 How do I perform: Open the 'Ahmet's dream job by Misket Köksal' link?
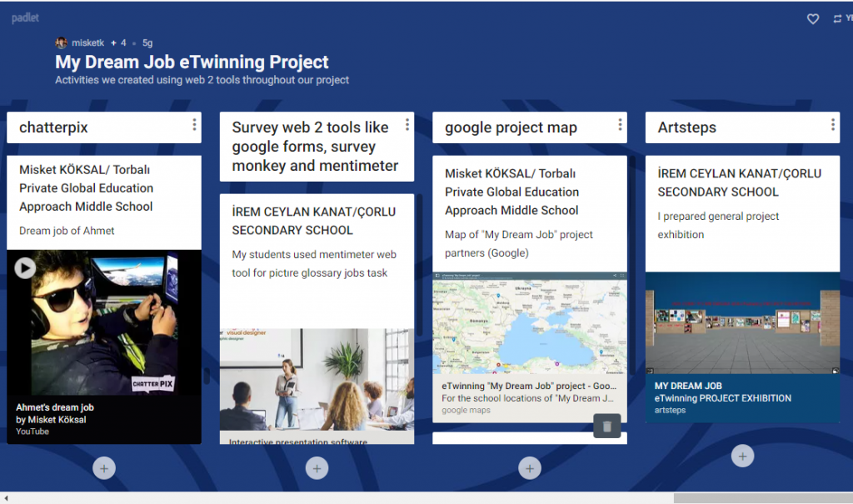point(55,413)
